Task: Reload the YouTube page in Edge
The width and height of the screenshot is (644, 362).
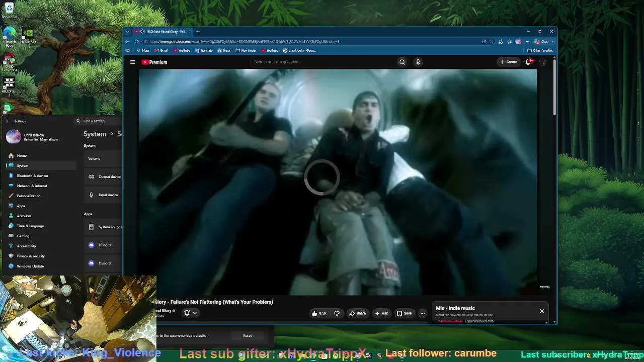Action: (136, 42)
